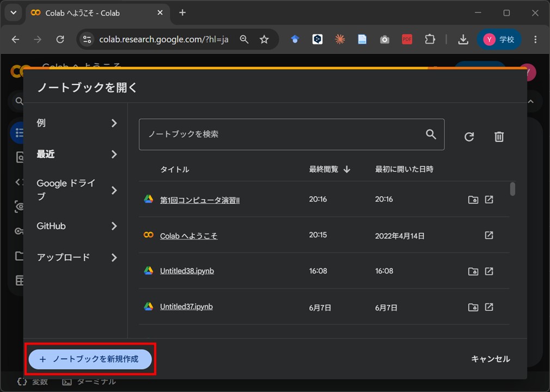The height and width of the screenshot is (392, 550).
Task: Open the 第1回コンピュータ演習II notebook link
Action: point(200,200)
